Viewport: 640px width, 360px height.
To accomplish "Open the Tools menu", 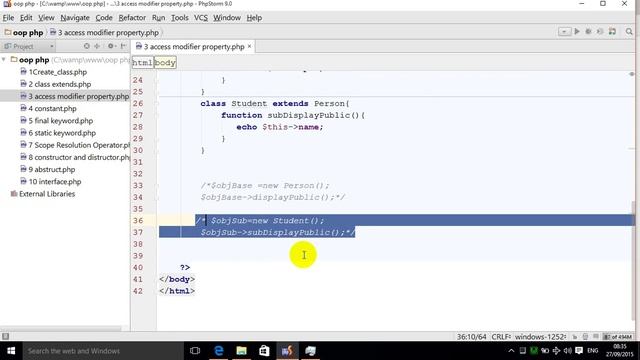I will 180,18.
